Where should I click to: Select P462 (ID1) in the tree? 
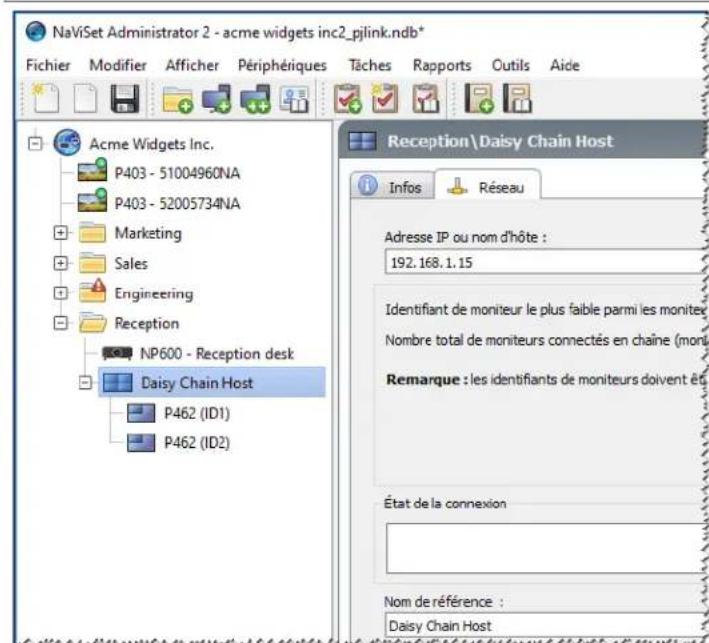(197, 413)
